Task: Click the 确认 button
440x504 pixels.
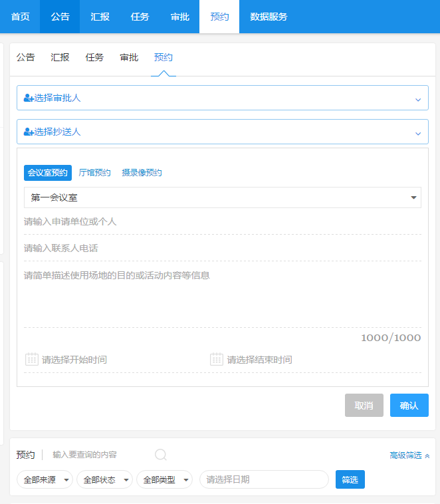Action: click(x=409, y=405)
